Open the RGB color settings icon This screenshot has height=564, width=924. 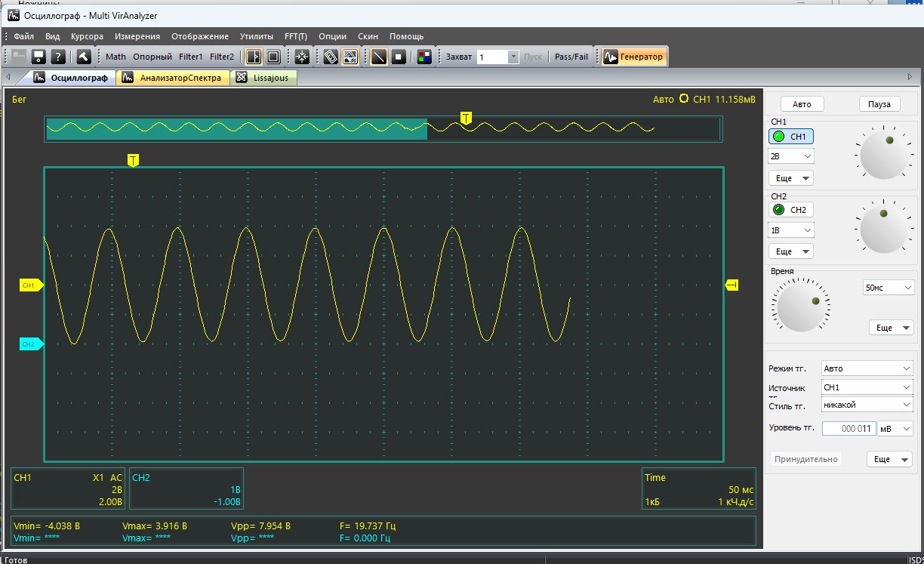pyautogui.click(x=424, y=57)
